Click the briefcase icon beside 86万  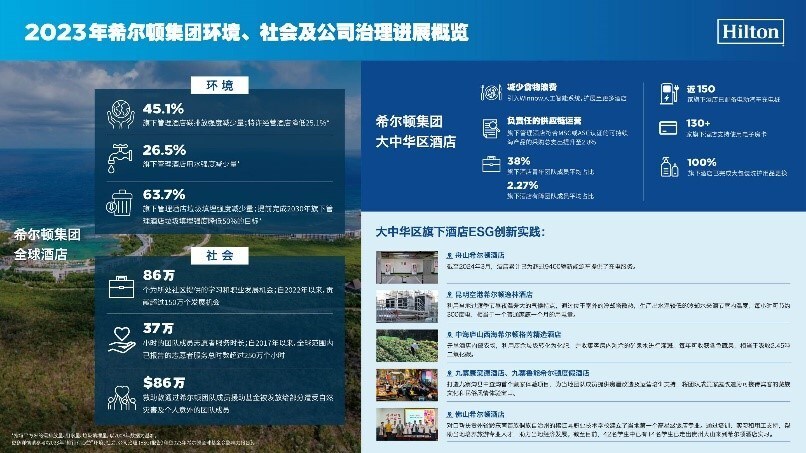(x=120, y=285)
